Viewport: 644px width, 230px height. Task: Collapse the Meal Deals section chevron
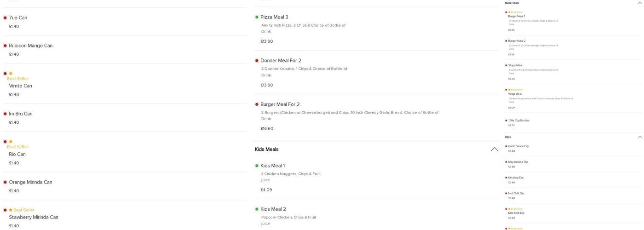click(639, 3)
